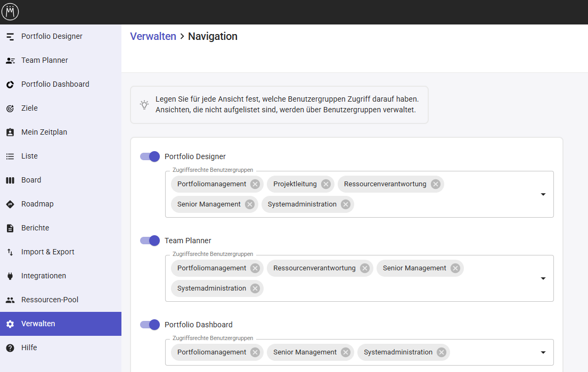Click the Hilfe question mark icon
Image resolution: width=588 pixels, height=372 pixels.
10,348
